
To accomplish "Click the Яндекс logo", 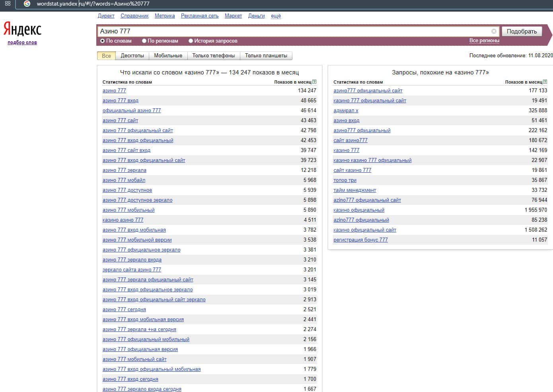I will [x=22, y=29].
